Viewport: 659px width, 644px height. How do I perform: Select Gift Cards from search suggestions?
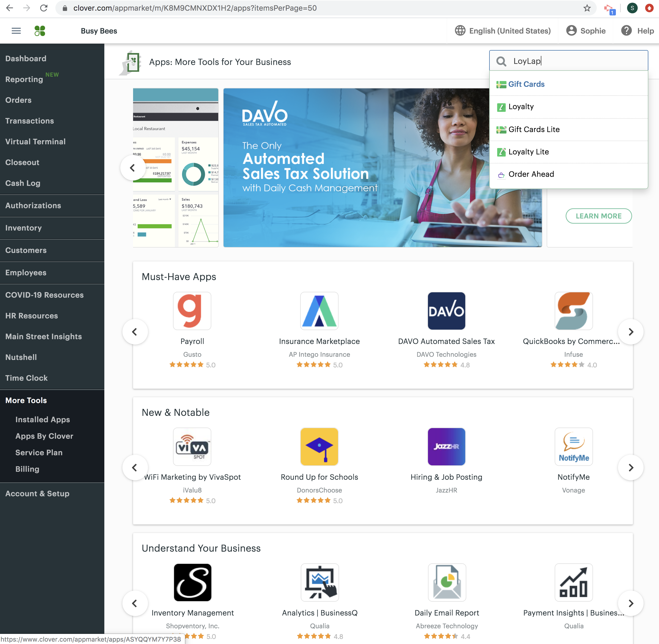pos(526,84)
